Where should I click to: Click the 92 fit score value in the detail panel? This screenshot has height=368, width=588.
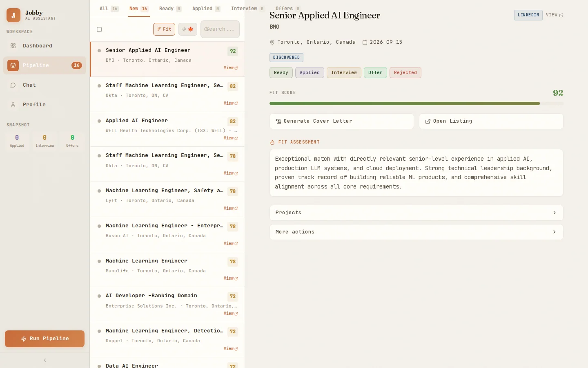(x=558, y=93)
